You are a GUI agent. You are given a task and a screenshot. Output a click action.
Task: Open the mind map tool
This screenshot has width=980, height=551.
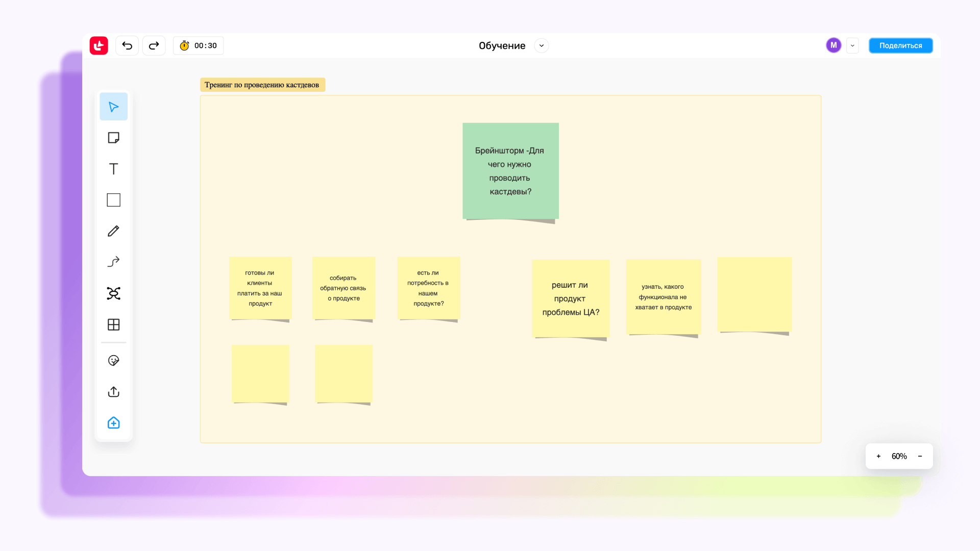113,293
